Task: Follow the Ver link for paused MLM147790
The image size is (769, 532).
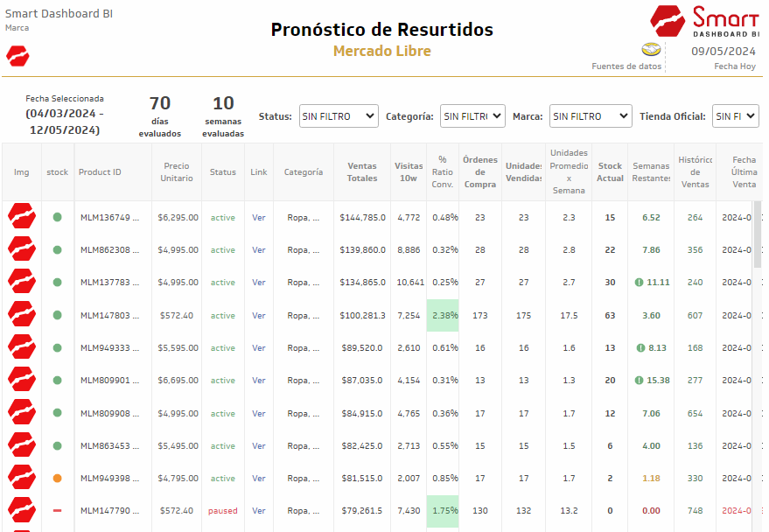Action: point(259,511)
